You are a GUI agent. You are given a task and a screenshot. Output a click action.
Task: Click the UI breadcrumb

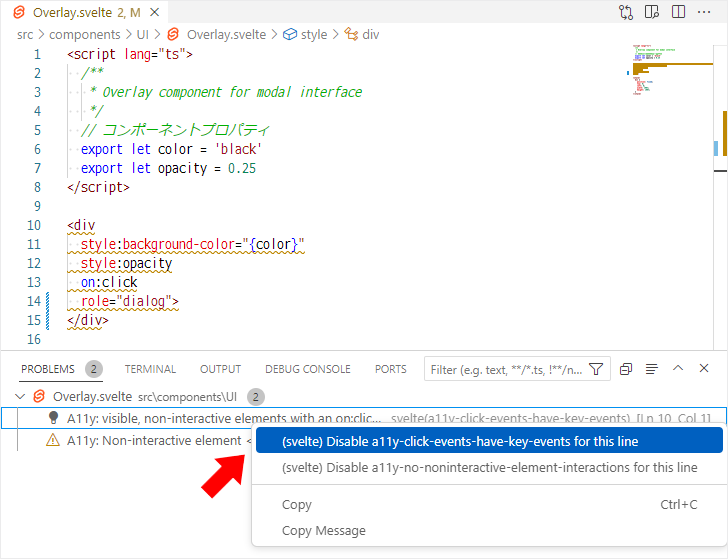pos(143,35)
